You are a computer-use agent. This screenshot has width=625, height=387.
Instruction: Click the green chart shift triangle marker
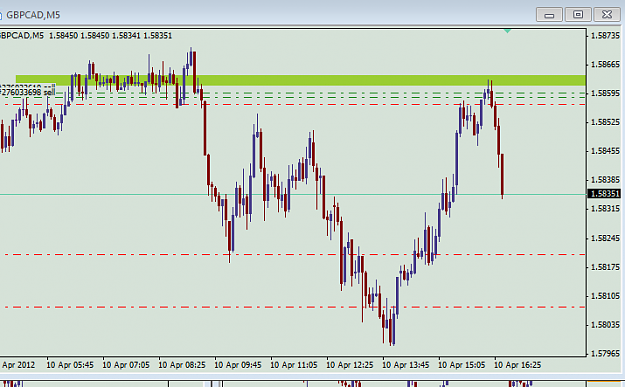click(507, 30)
